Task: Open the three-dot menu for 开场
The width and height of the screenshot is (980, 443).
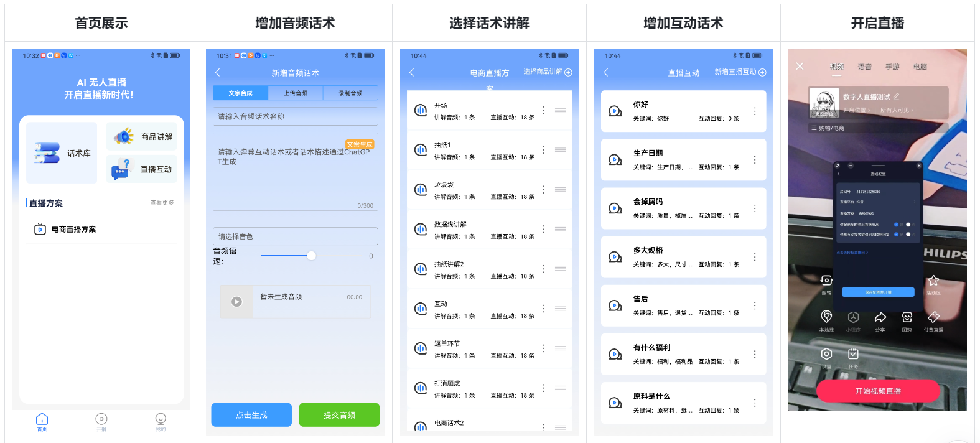Action: pos(543,110)
